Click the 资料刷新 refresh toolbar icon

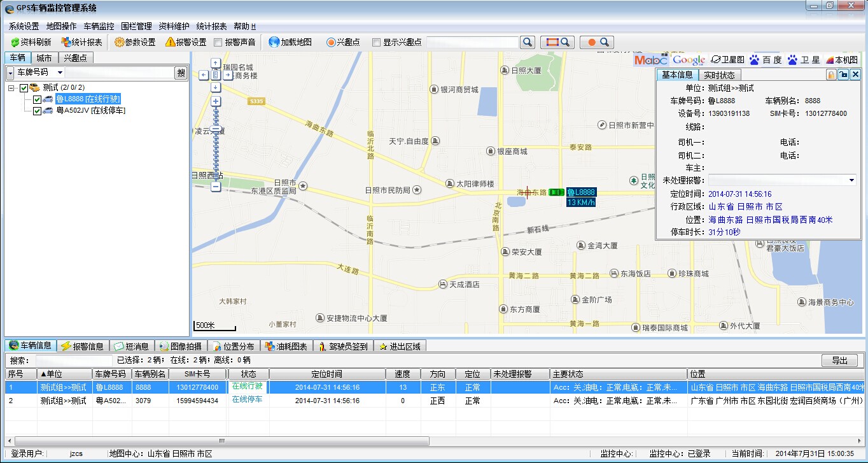15,42
